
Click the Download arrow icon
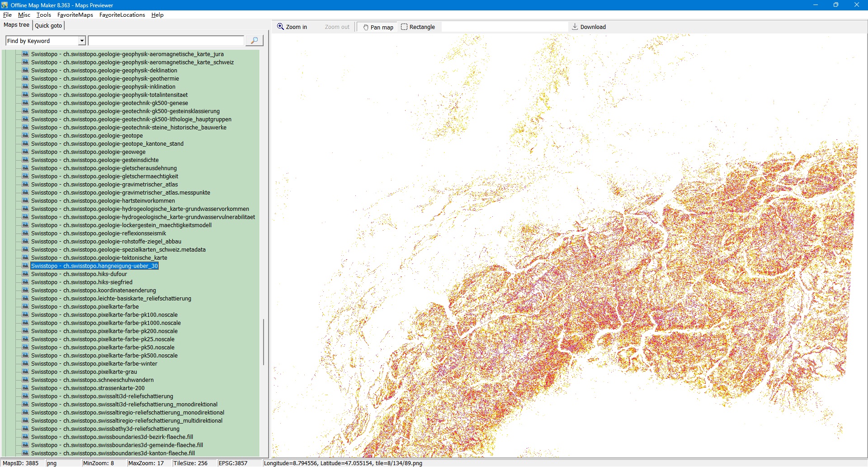pyautogui.click(x=575, y=27)
